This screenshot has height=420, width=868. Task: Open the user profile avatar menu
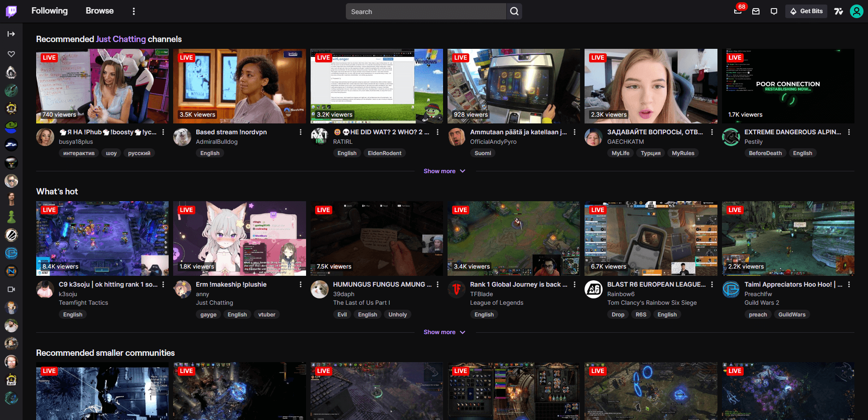pyautogui.click(x=857, y=11)
